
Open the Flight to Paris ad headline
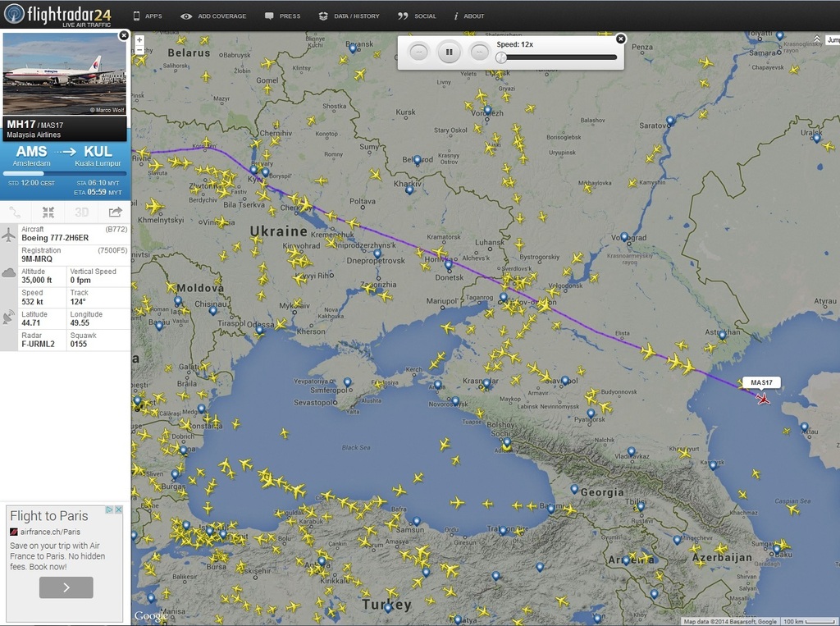[x=48, y=516]
